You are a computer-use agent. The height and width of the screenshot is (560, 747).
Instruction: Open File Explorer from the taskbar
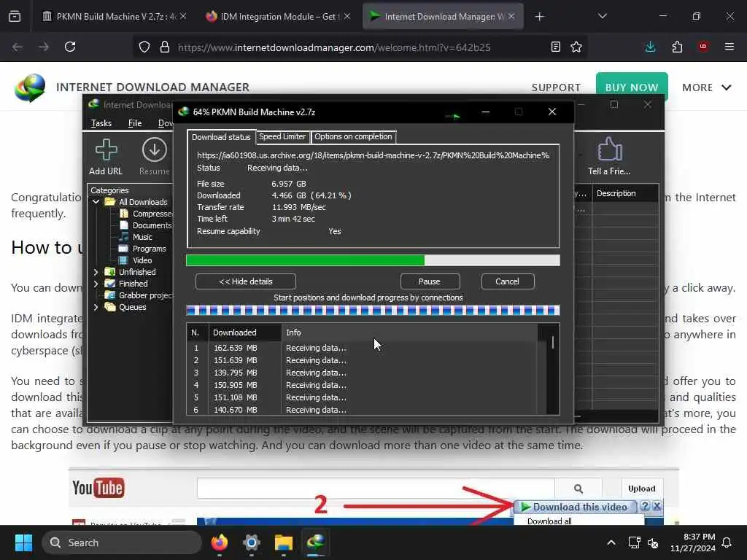(284, 542)
